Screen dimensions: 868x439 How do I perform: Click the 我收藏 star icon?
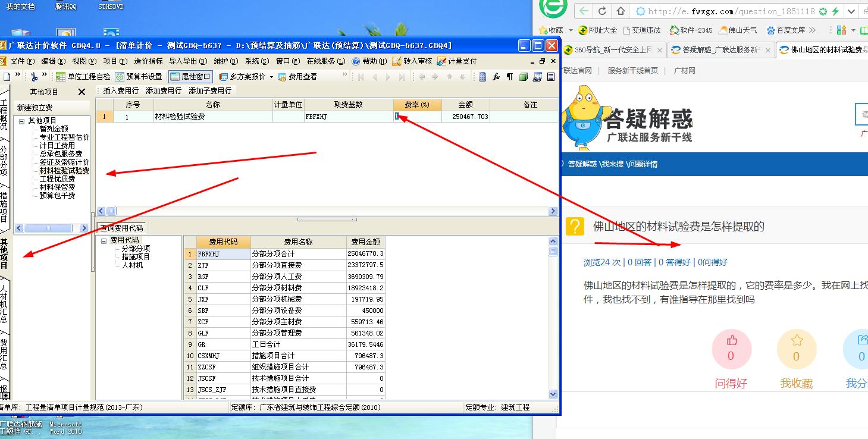point(797,341)
